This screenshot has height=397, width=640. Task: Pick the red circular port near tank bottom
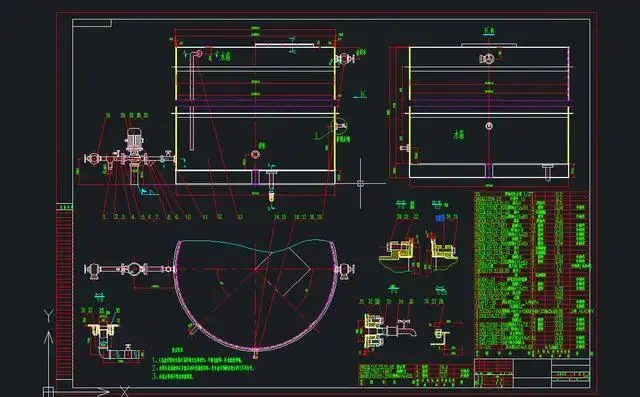(255, 154)
